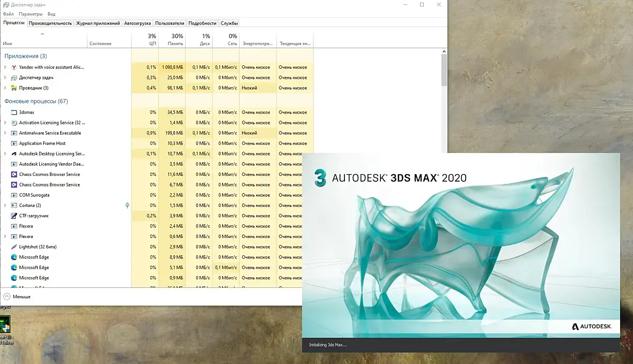Click Task Manager title bar icon

(x=6, y=5)
